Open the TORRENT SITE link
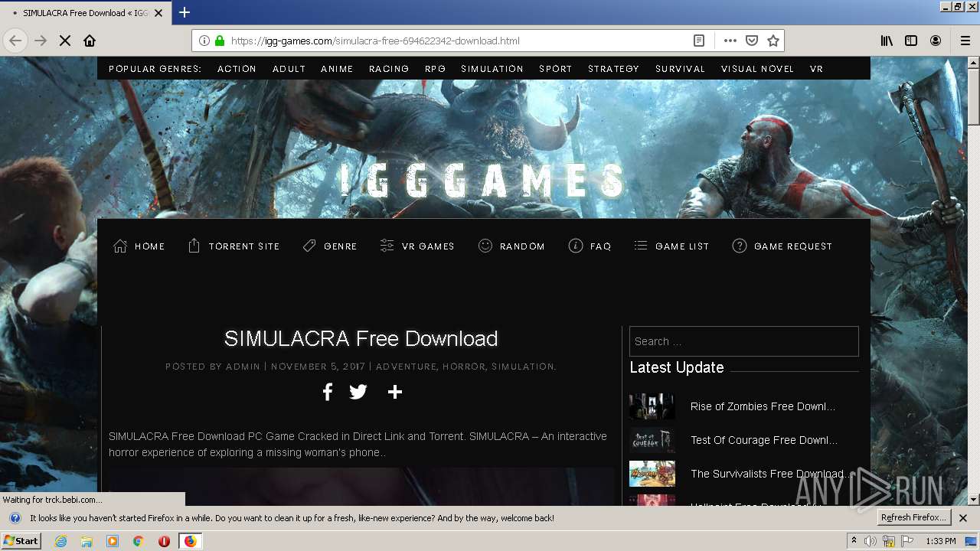The image size is (980, 551). (234, 246)
